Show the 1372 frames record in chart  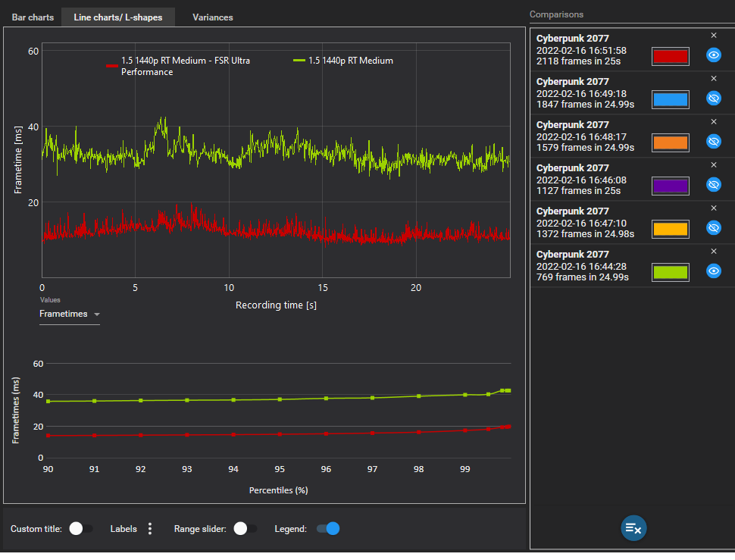(714, 227)
